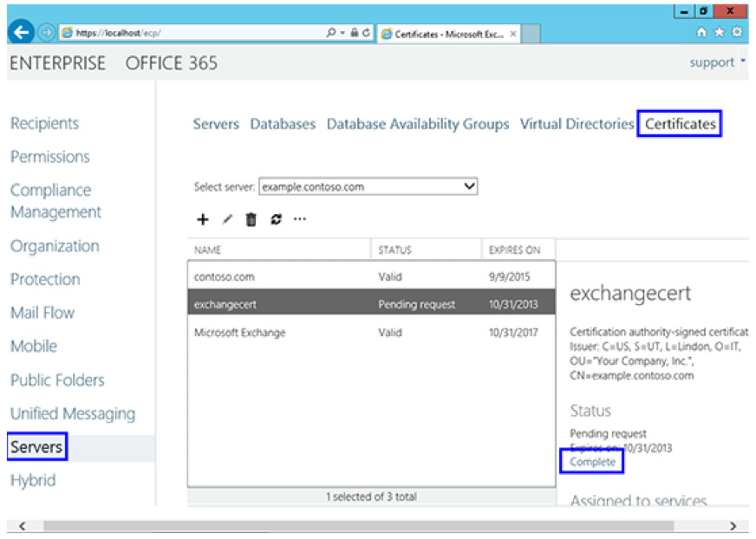Click the add new certificate plus icon
The image size is (756, 539).
click(x=203, y=220)
